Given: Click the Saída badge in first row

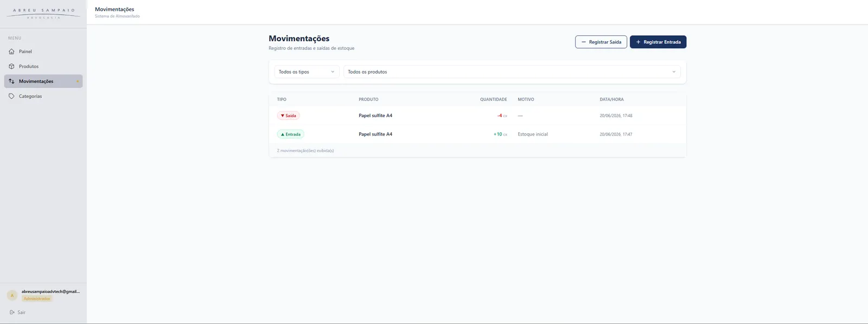Looking at the screenshot, I should tap(288, 115).
